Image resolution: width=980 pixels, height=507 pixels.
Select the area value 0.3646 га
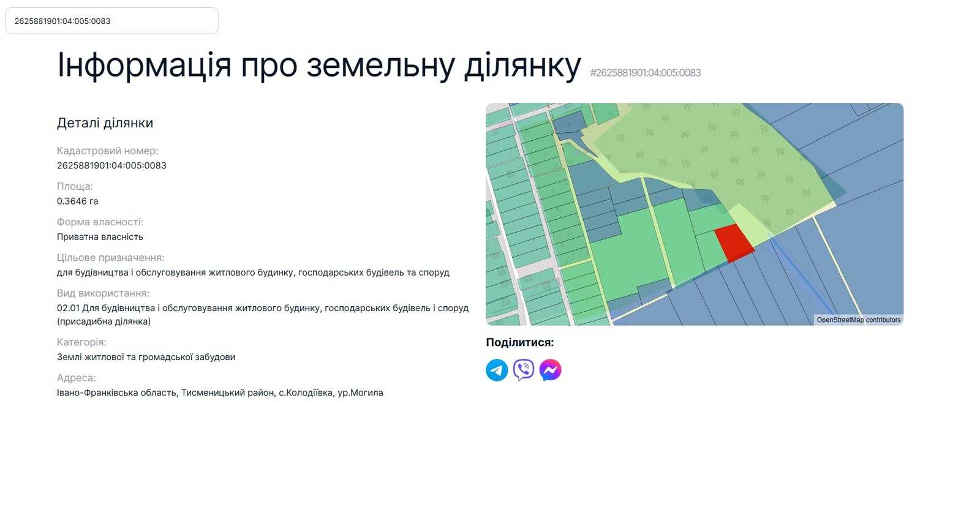77,201
